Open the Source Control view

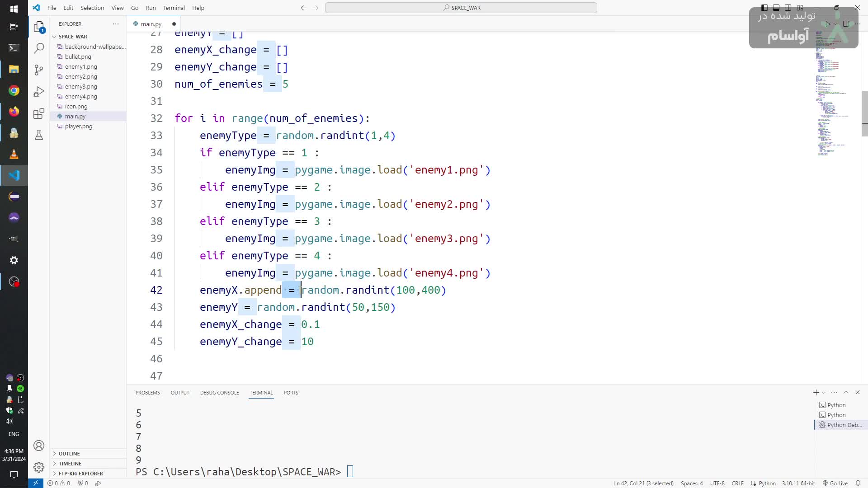coord(39,70)
